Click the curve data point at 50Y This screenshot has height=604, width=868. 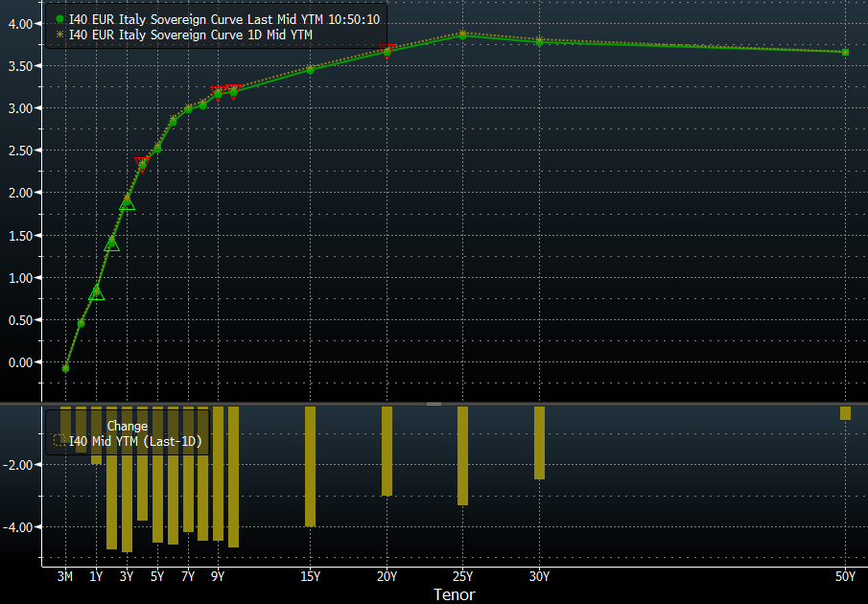(x=845, y=52)
